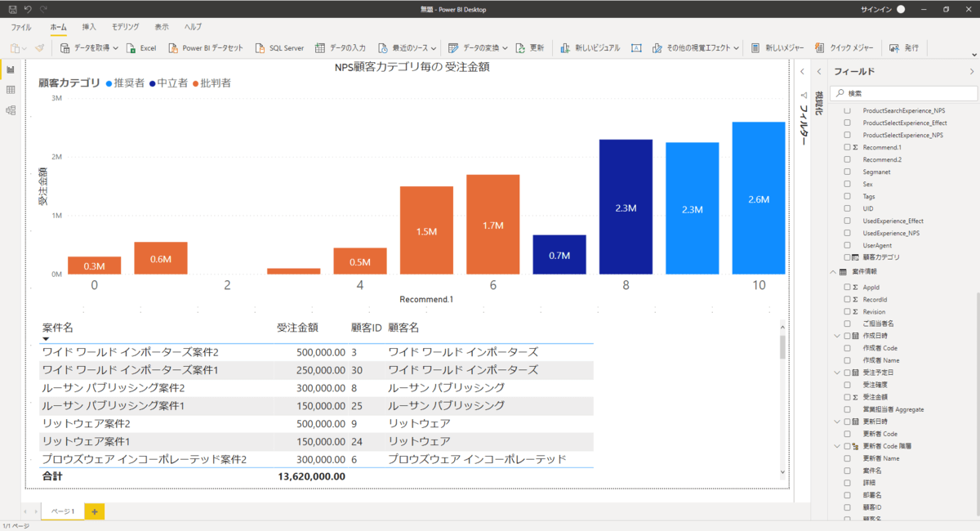Viewport: 980px width, 531px height.
Task: Open the ヘルプ ribbon tab
Action: click(x=194, y=27)
